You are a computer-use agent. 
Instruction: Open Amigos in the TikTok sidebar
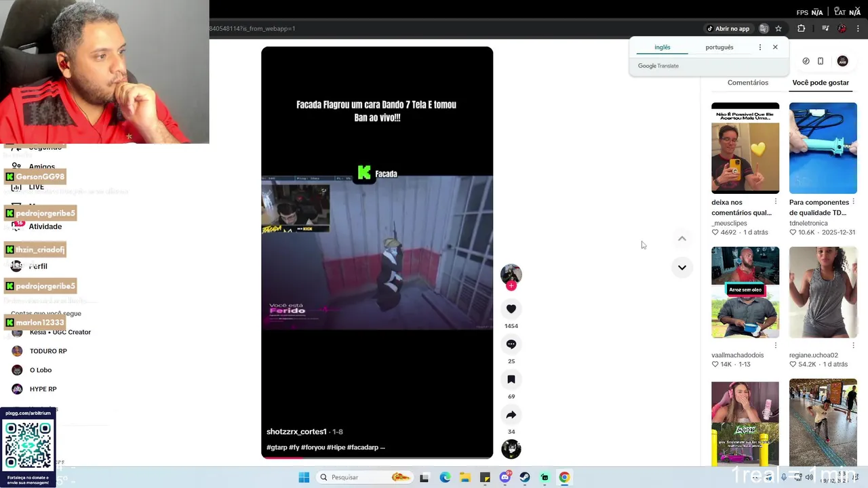click(x=41, y=166)
